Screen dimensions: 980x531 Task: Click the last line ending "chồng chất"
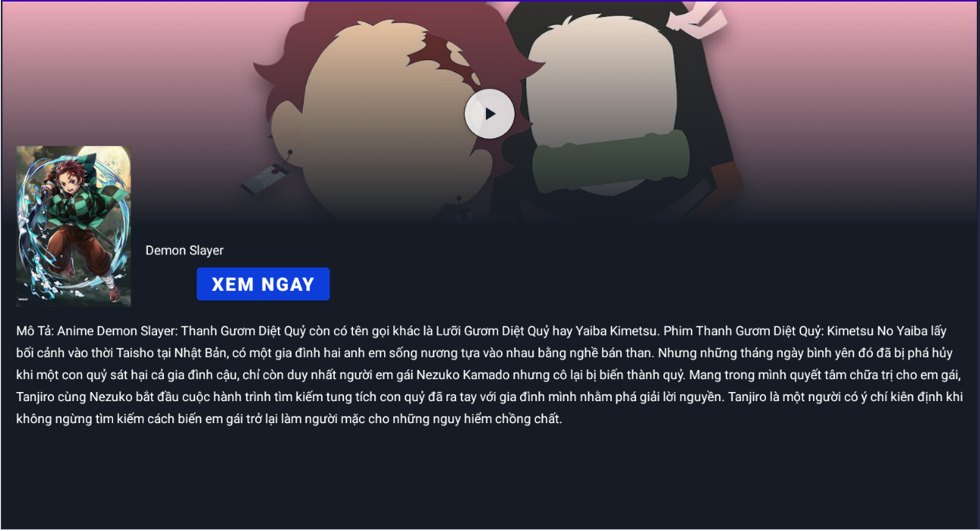pos(289,419)
